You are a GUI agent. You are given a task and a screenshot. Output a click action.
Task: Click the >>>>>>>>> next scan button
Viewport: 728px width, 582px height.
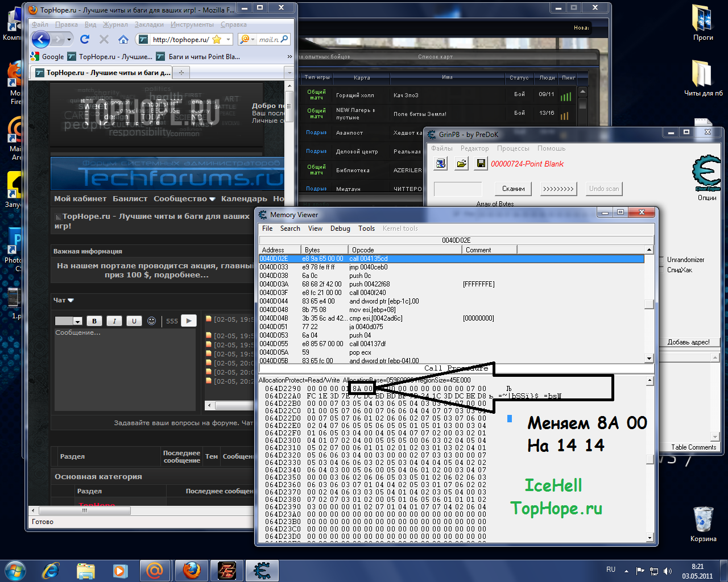(x=558, y=189)
